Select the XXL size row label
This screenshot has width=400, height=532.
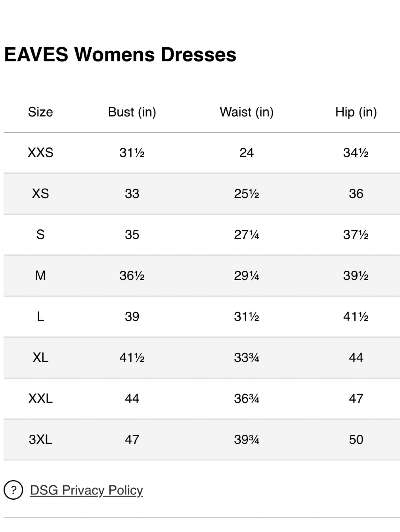[x=40, y=399]
